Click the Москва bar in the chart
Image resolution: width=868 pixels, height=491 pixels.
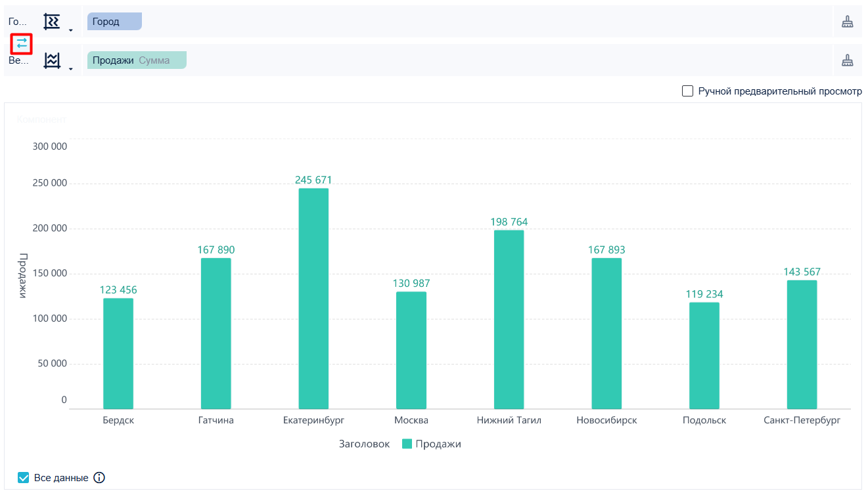point(411,351)
